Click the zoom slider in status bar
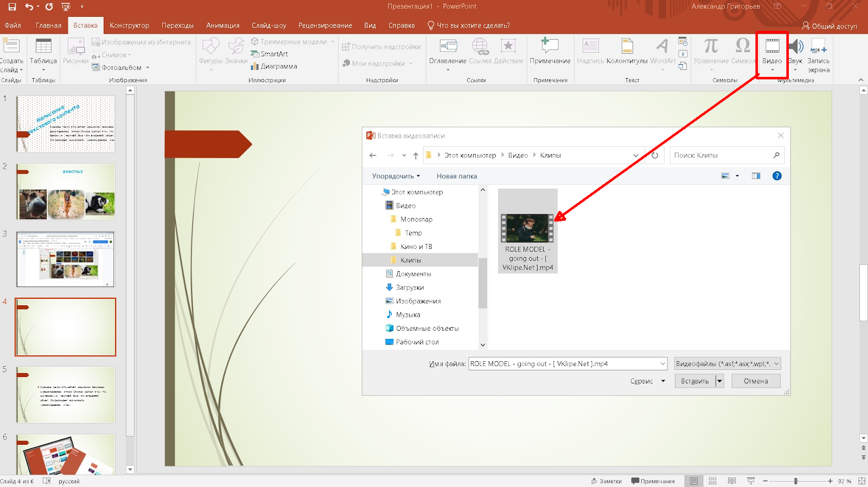Screen dimensions: 868x487 point(796,481)
